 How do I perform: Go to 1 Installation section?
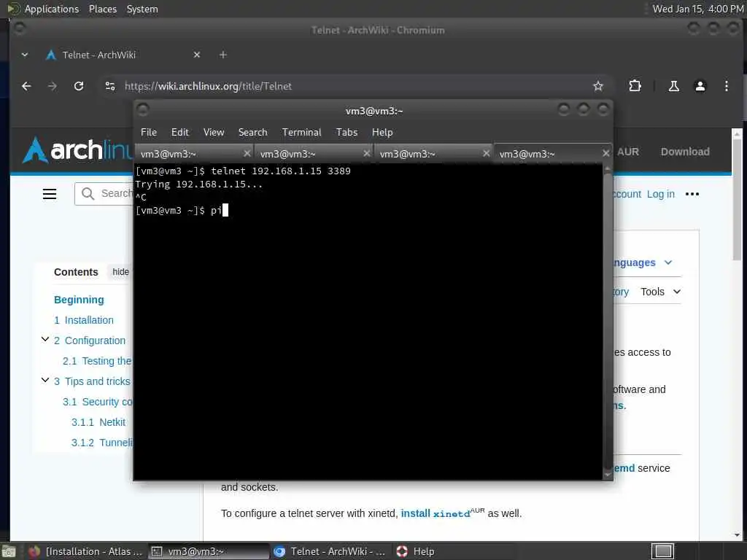tap(84, 320)
